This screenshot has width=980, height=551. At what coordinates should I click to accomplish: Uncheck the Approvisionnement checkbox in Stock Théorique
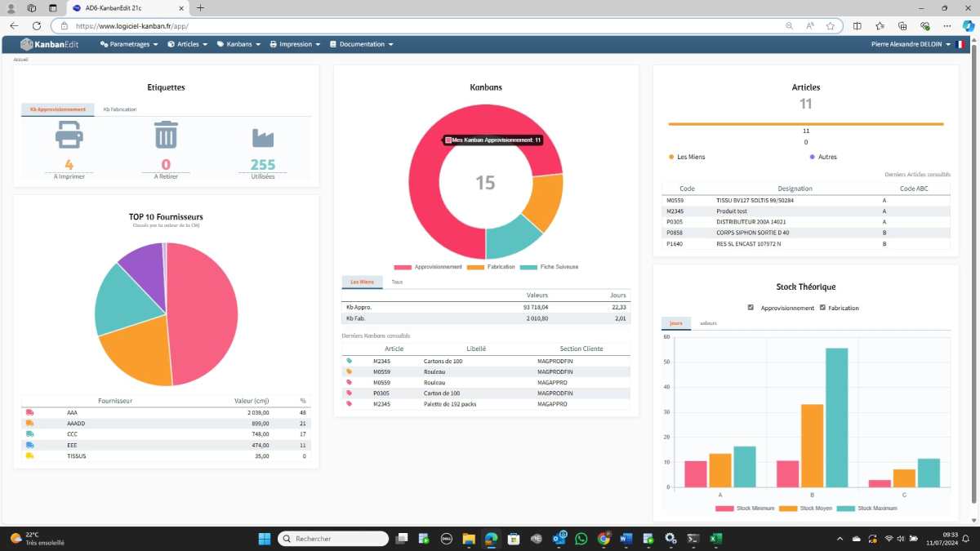click(751, 308)
